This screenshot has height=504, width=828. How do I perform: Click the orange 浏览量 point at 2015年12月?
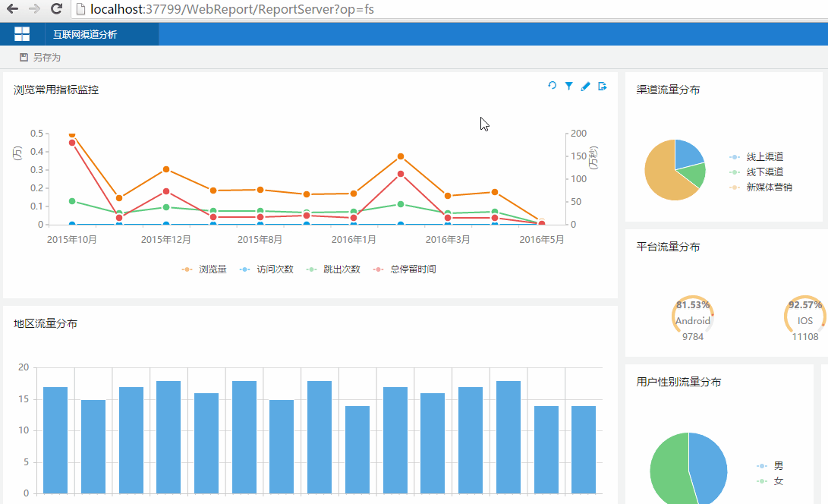pos(165,169)
